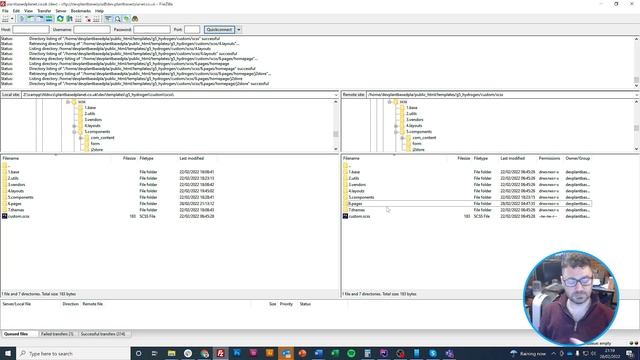
Task: Search for files with the binoculars icon
Action: coord(135,19)
